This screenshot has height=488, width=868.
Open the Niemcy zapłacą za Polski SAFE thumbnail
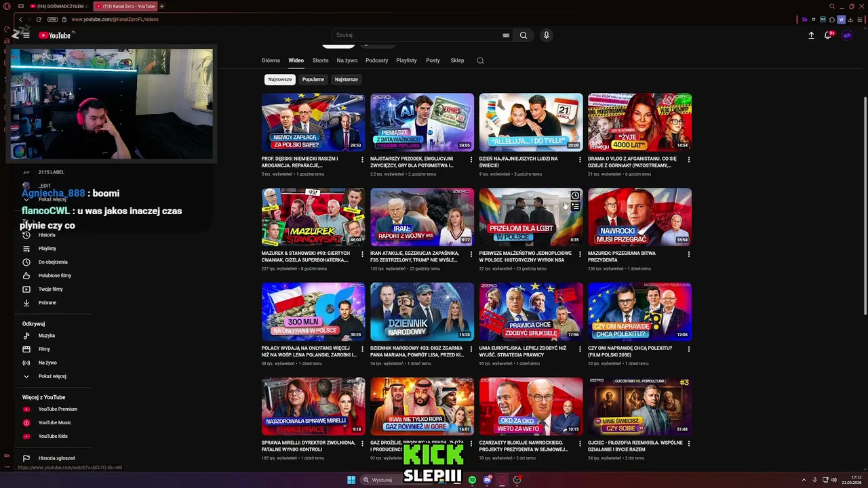tap(313, 122)
